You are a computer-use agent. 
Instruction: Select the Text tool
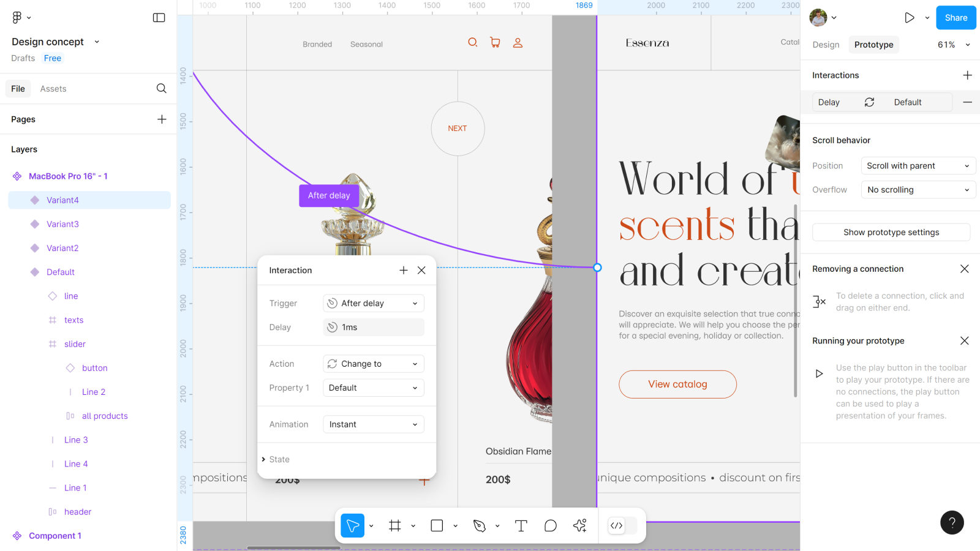[x=521, y=525]
